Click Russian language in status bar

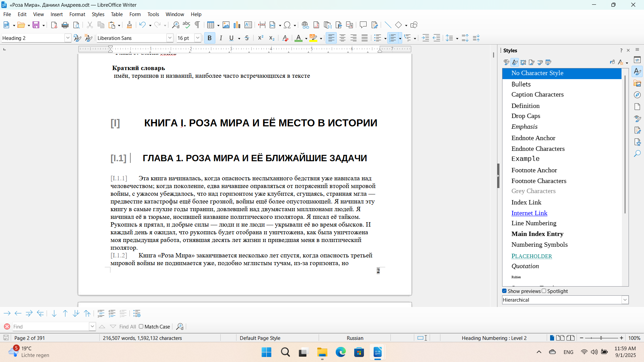pos(355,338)
